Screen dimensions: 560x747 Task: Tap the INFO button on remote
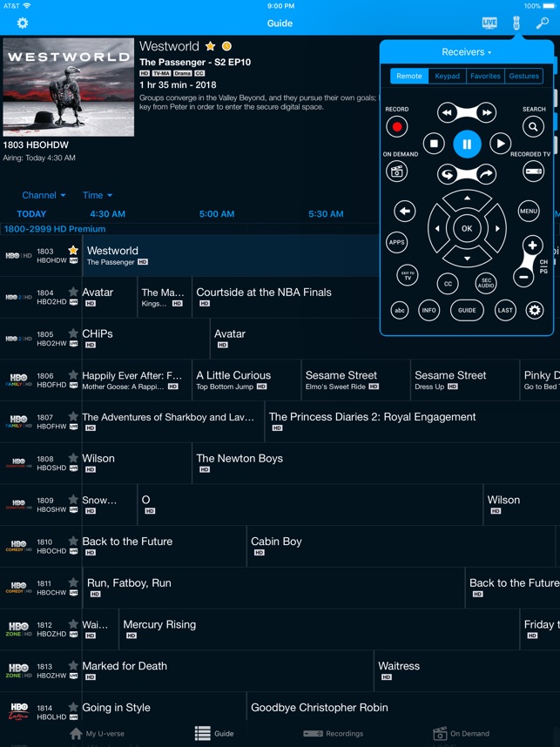click(429, 310)
